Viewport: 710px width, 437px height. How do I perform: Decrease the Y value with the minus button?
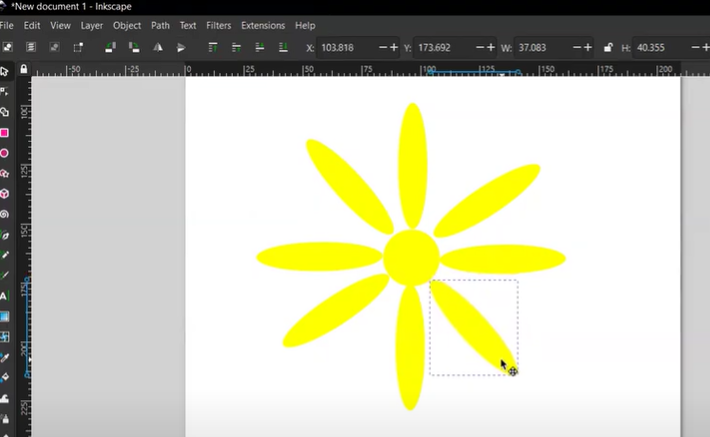pos(480,47)
